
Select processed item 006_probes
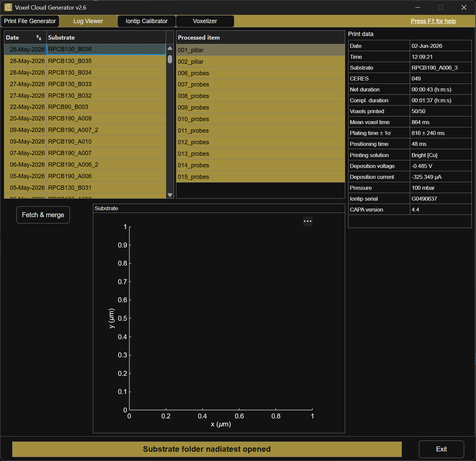click(x=260, y=73)
